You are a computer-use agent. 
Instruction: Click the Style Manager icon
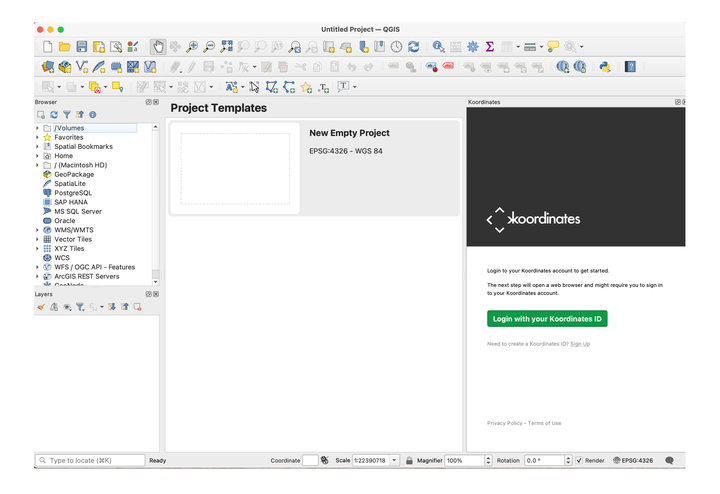tap(133, 46)
